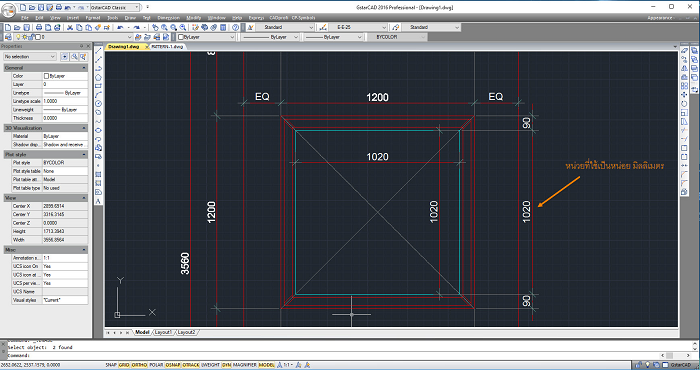Click the Erase tool in Modify toolbar
This screenshot has width=700, height=370.
[684, 50]
